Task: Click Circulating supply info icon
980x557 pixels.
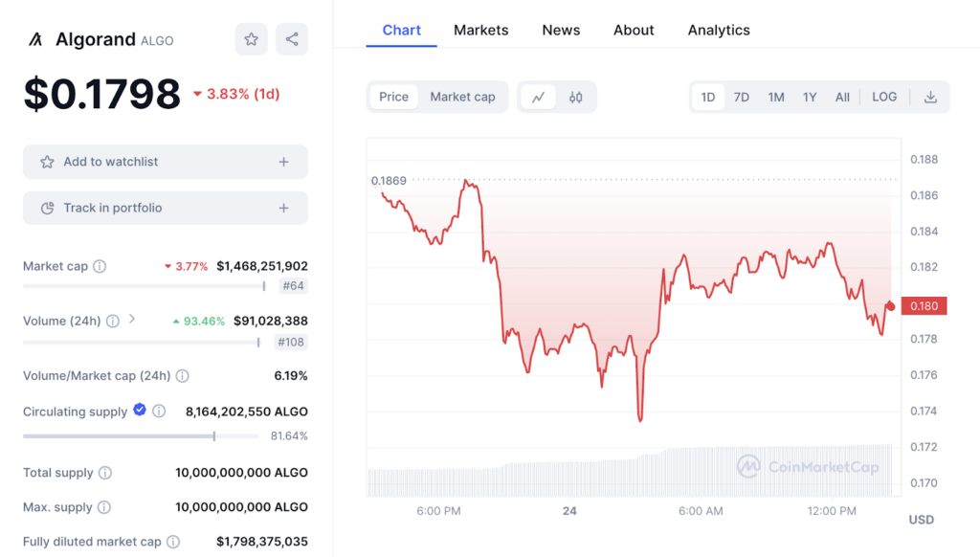Action: coord(160,412)
